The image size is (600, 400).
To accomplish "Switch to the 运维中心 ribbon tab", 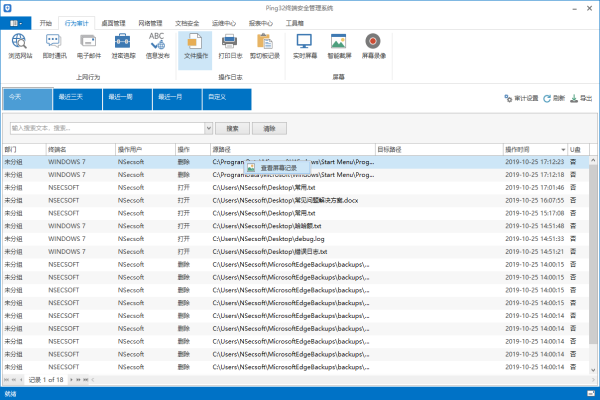I will click(224, 23).
